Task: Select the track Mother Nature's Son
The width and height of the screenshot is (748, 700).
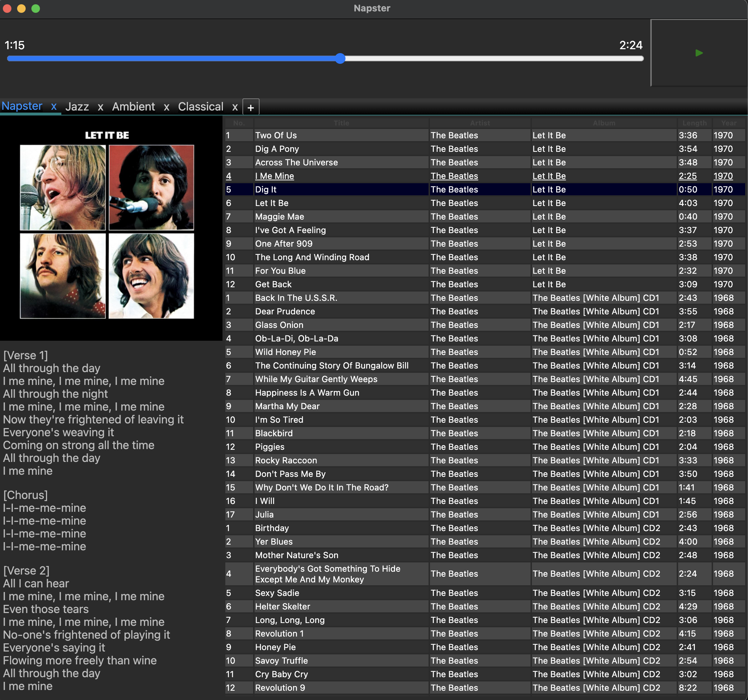Action: click(x=485, y=555)
